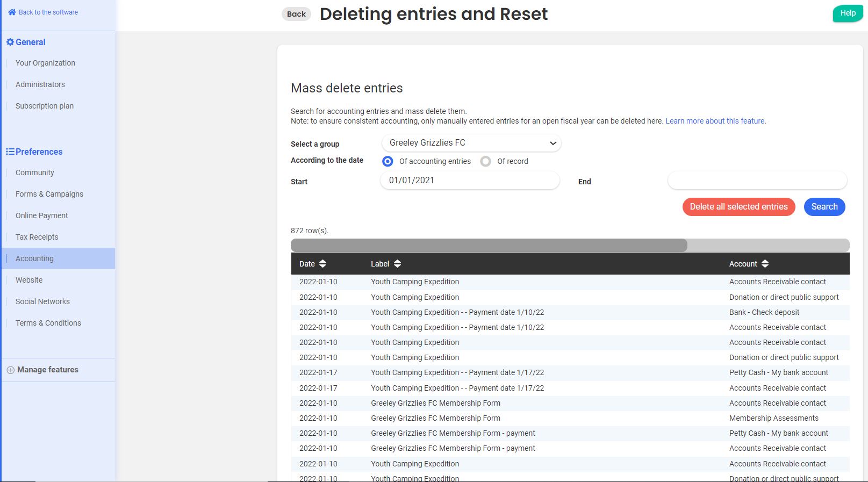Click the plus icon beside Manage features
Viewport: 868px width, 482px height.
click(10, 370)
